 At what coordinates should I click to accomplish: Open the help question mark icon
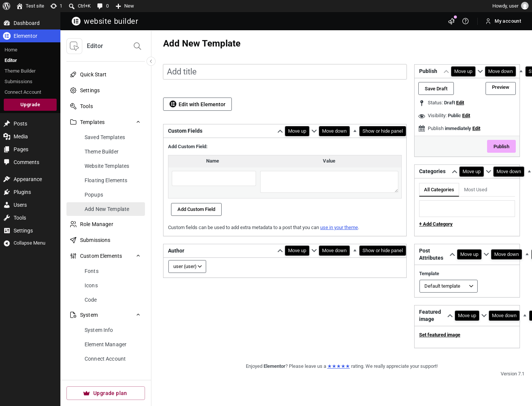click(x=466, y=21)
